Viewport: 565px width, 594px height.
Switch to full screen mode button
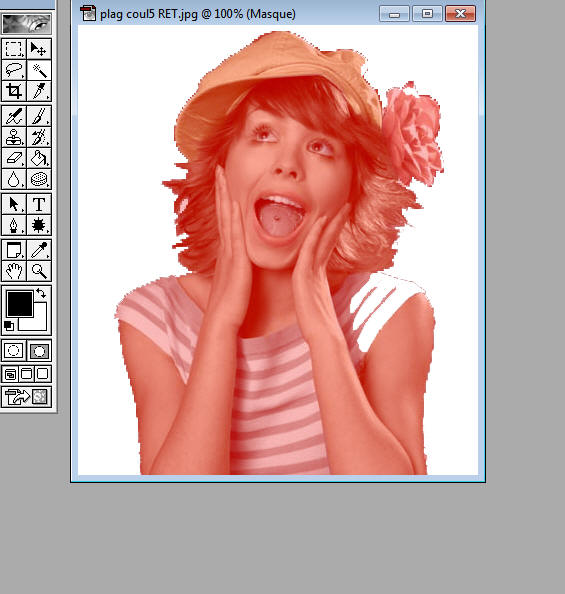click(43, 374)
